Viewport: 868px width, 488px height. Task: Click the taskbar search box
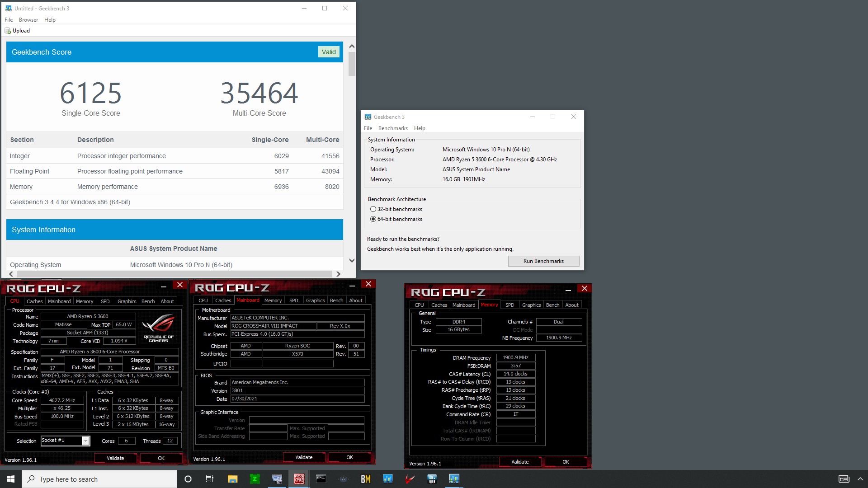coord(99,479)
